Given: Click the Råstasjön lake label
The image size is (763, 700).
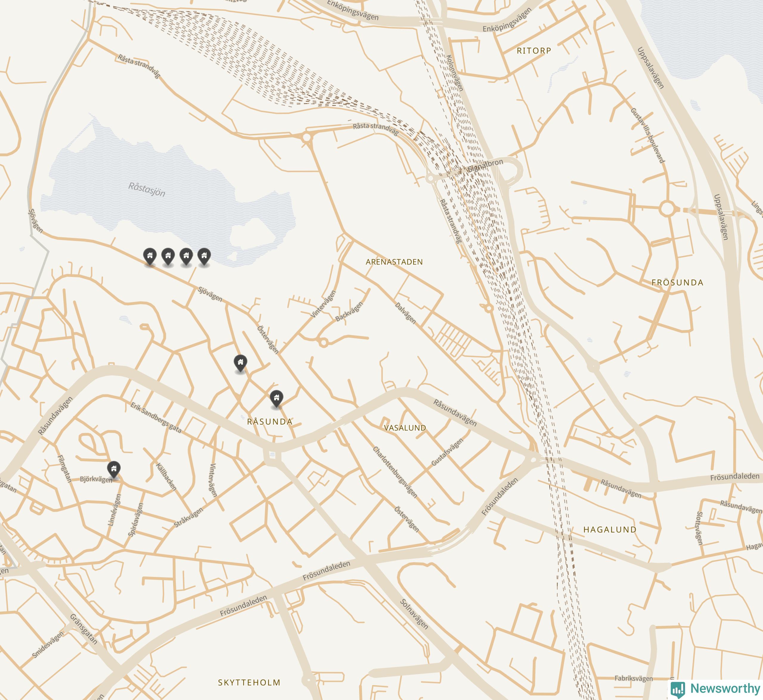Looking at the screenshot, I should pyautogui.click(x=147, y=189).
